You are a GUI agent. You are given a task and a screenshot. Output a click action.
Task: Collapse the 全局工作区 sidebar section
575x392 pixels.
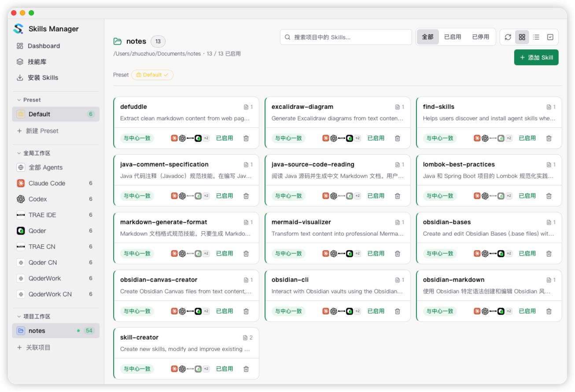click(33, 153)
